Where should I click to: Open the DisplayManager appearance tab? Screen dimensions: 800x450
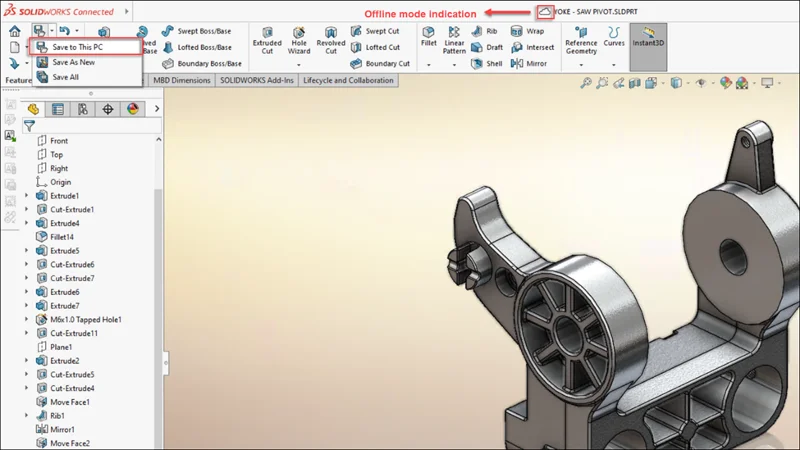[x=132, y=109]
